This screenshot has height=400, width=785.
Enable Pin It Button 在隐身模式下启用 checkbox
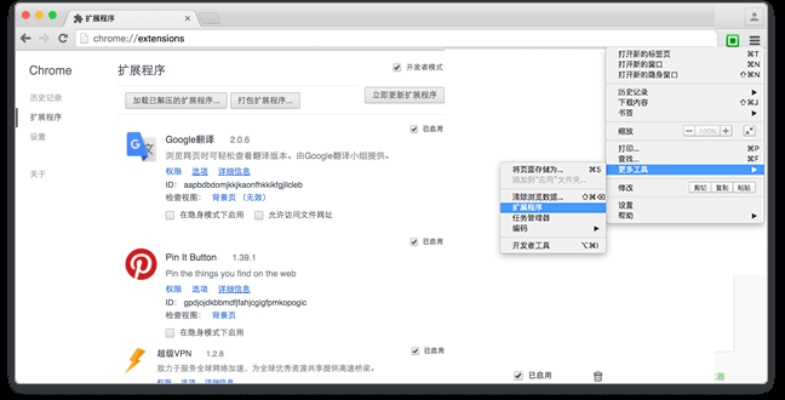(170, 333)
